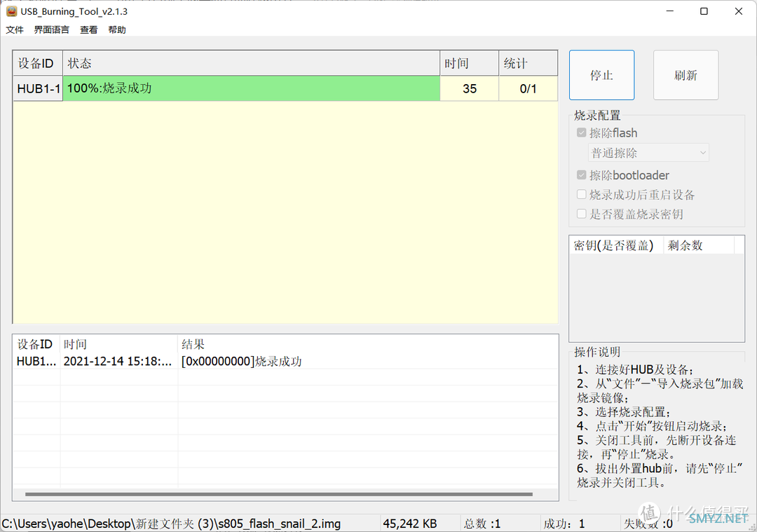This screenshot has height=532, width=757.
Task: Click the 停止 button
Action: pyautogui.click(x=601, y=75)
